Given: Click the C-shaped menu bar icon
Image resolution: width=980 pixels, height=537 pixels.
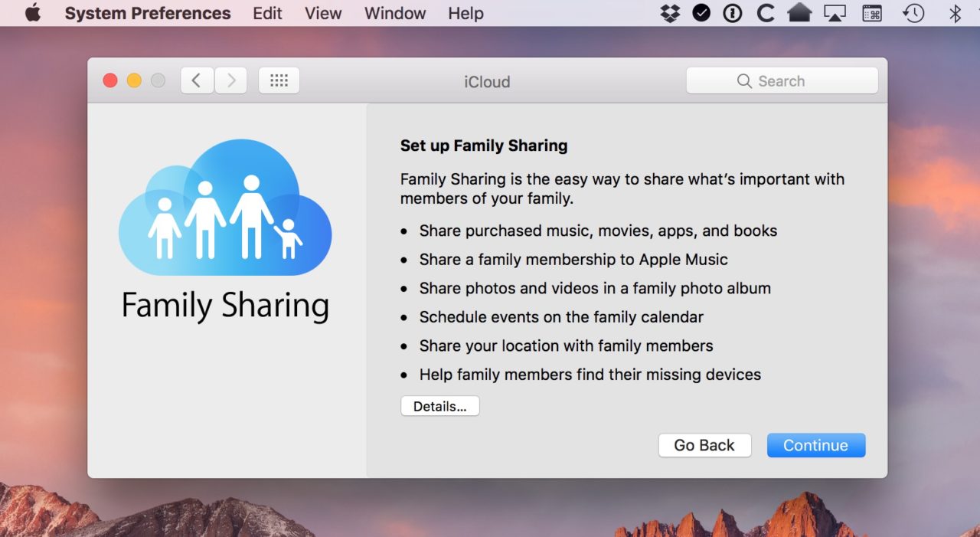Looking at the screenshot, I should point(765,13).
